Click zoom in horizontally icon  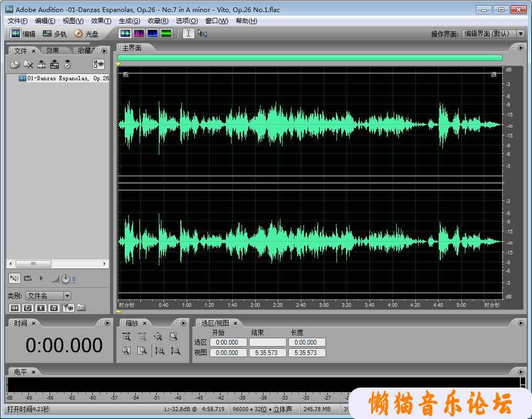click(126, 337)
